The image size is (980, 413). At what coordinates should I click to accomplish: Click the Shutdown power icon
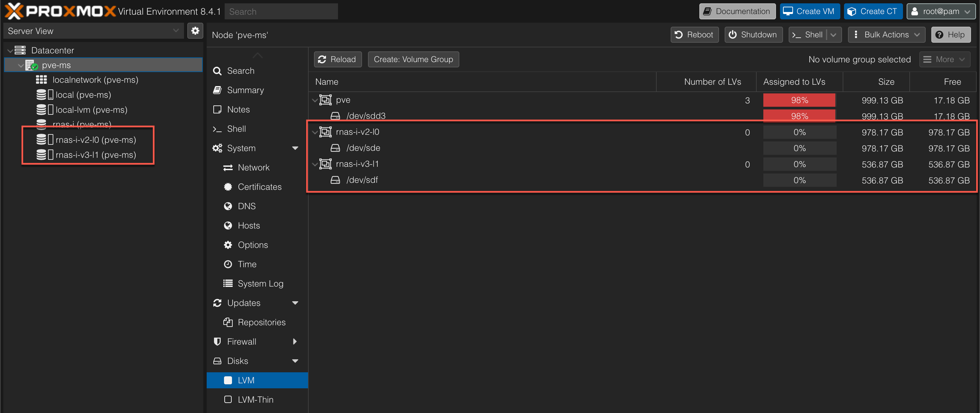coord(732,35)
